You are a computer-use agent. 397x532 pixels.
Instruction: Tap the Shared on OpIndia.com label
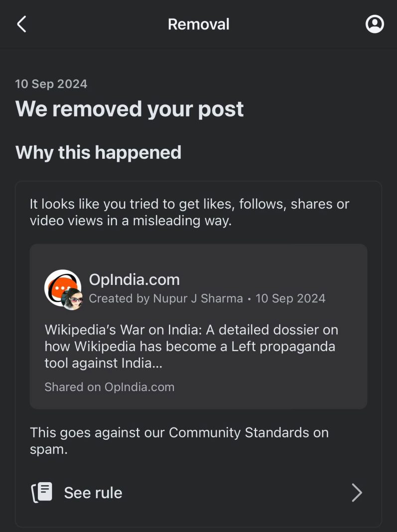point(109,387)
